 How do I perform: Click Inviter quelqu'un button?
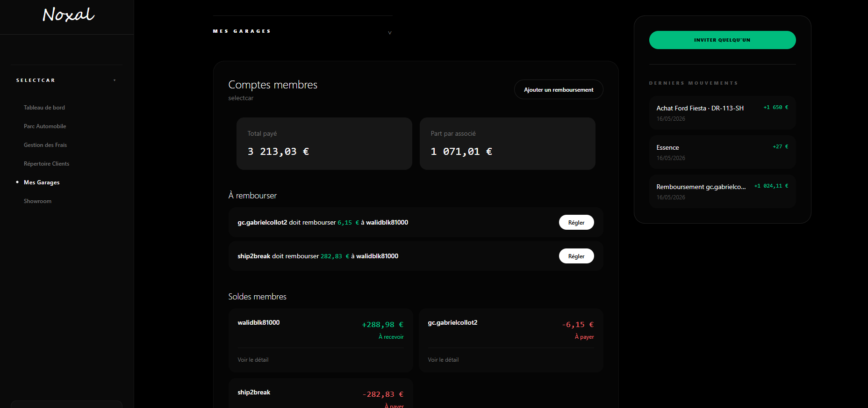click(722, 40)
